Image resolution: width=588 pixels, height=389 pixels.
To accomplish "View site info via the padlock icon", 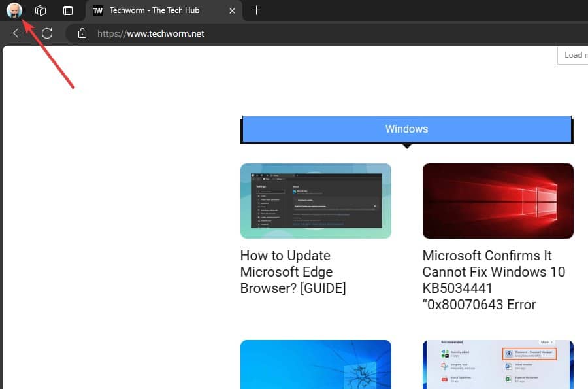I will pos(82,33).
